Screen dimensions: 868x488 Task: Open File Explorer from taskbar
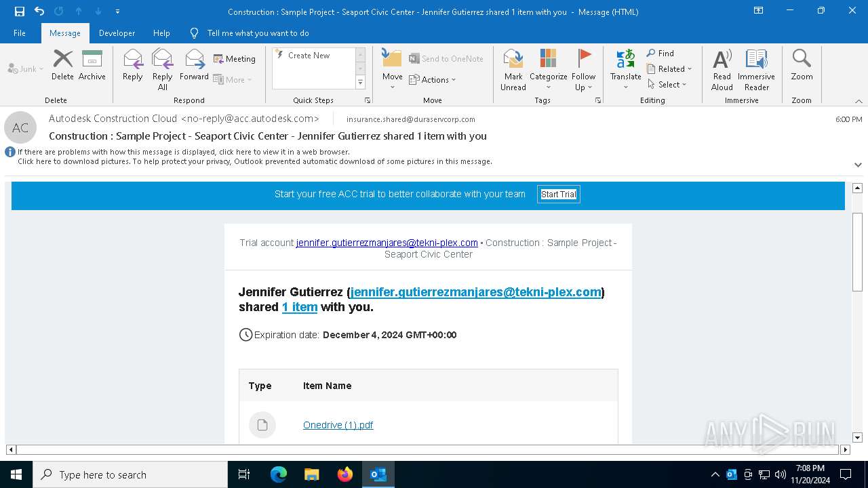(312, 474)
